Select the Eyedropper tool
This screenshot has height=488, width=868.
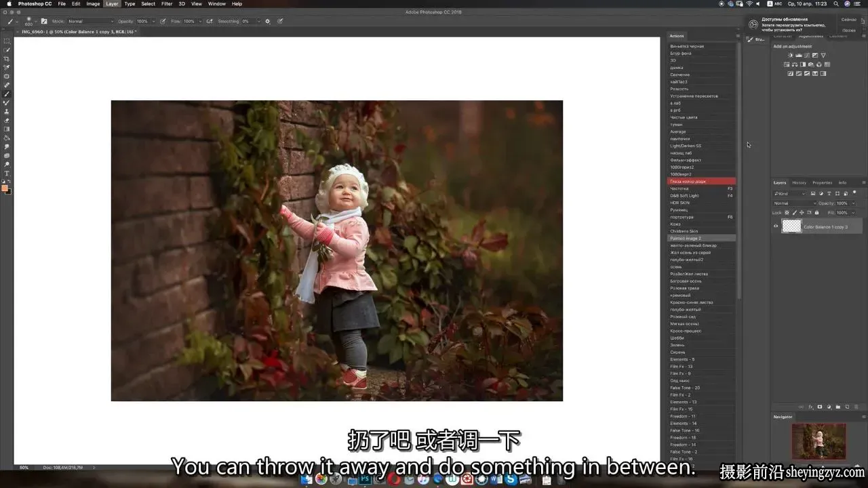pos(7,67)
